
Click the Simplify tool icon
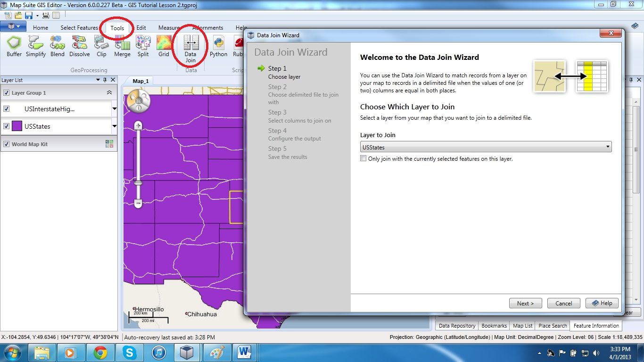point(36,46)
